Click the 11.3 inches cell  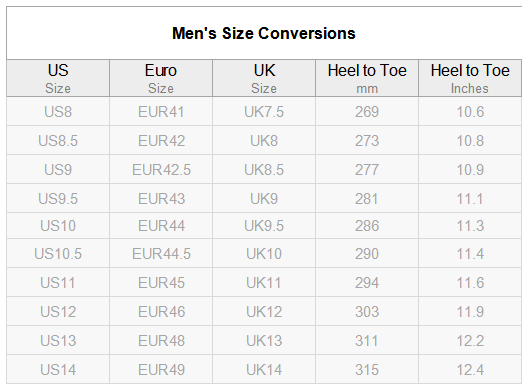coord(470,226)
